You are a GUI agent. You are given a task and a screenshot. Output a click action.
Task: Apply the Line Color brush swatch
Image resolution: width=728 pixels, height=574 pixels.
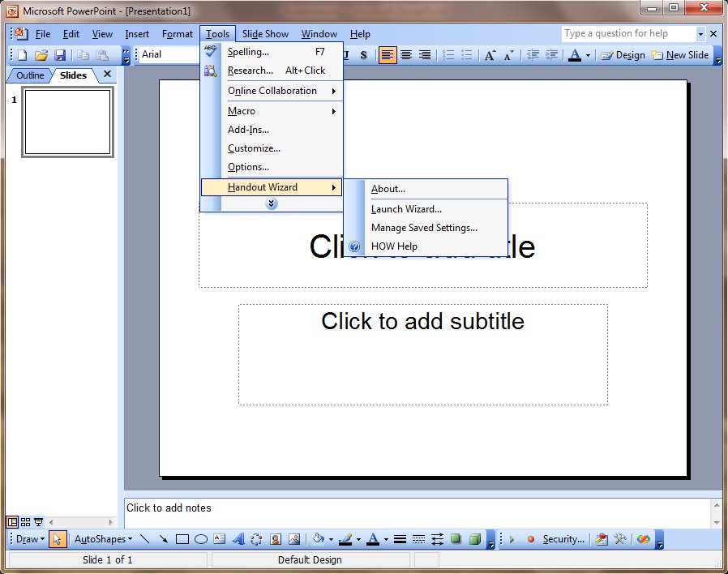pos(345,538)
